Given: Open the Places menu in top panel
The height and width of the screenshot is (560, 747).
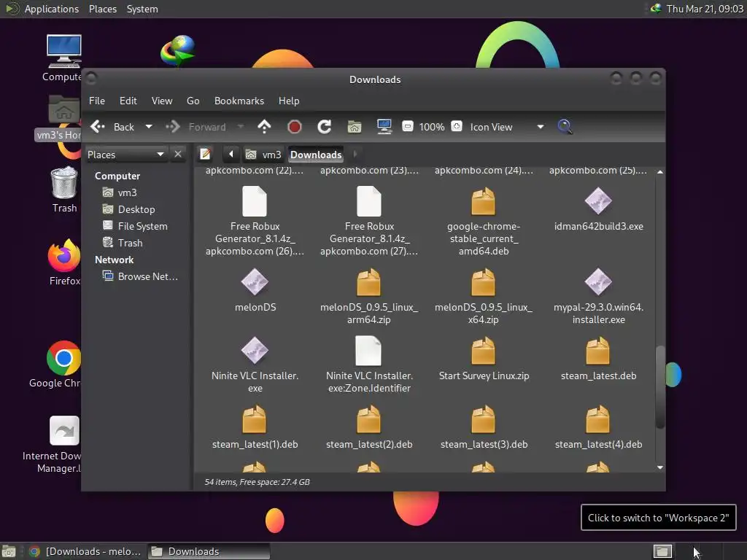Looking at the screenshot, I should pyautogui.click(x=102, y=9).
